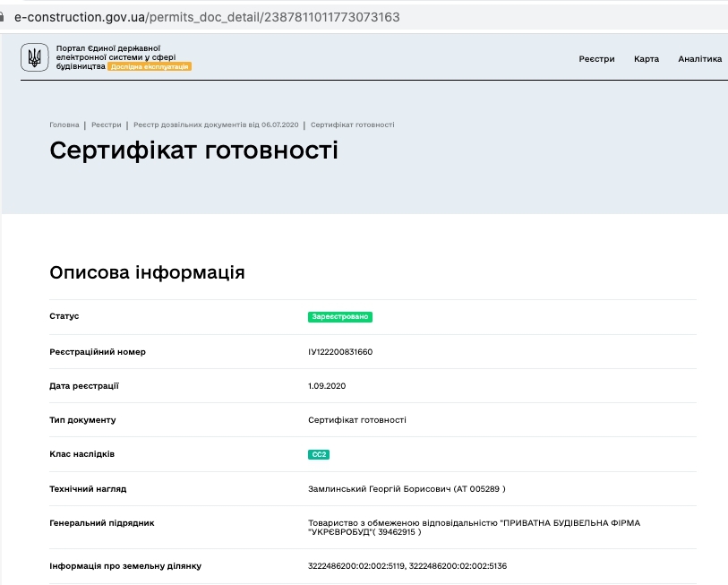728x585 pixels.
Task: Click the lock icon in address bar
Action: coord(2,17)
